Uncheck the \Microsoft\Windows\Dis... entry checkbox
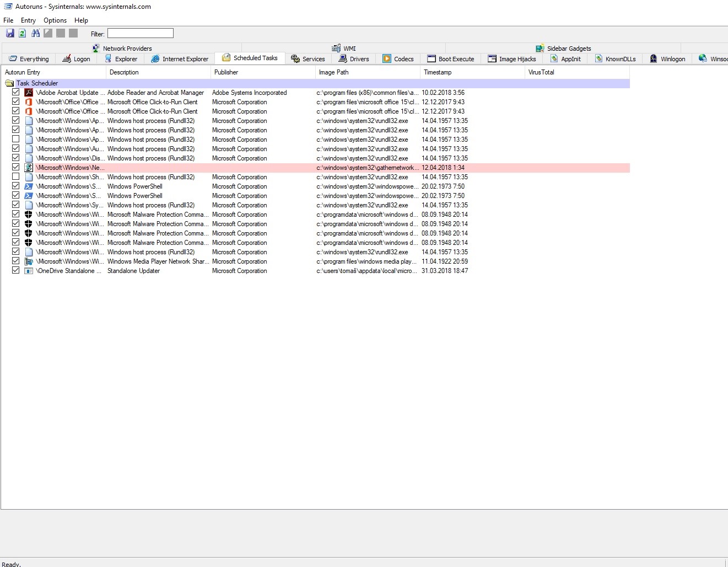 15,158
